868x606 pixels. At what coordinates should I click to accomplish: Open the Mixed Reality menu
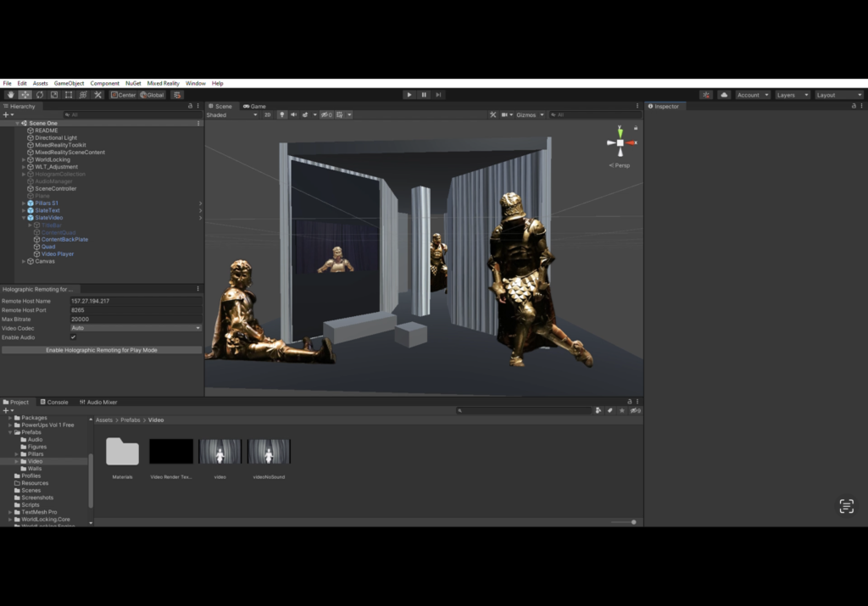tap(163, 83)
